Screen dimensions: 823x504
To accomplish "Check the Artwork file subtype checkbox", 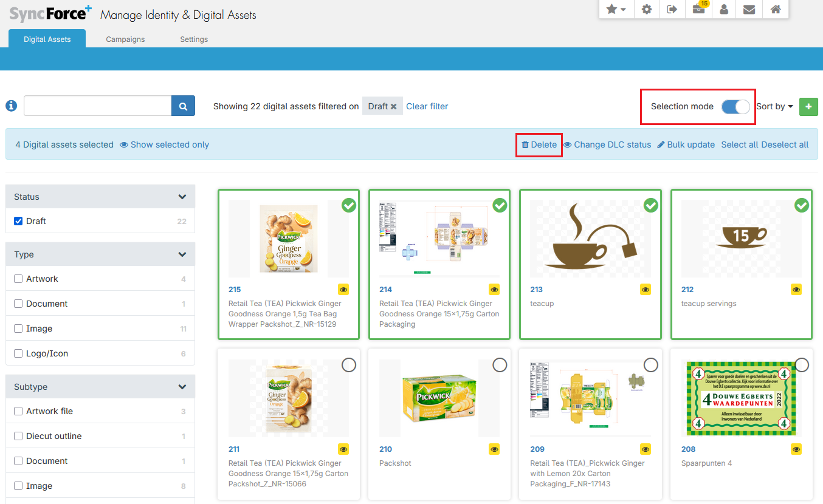I will [x=18, y=411].
